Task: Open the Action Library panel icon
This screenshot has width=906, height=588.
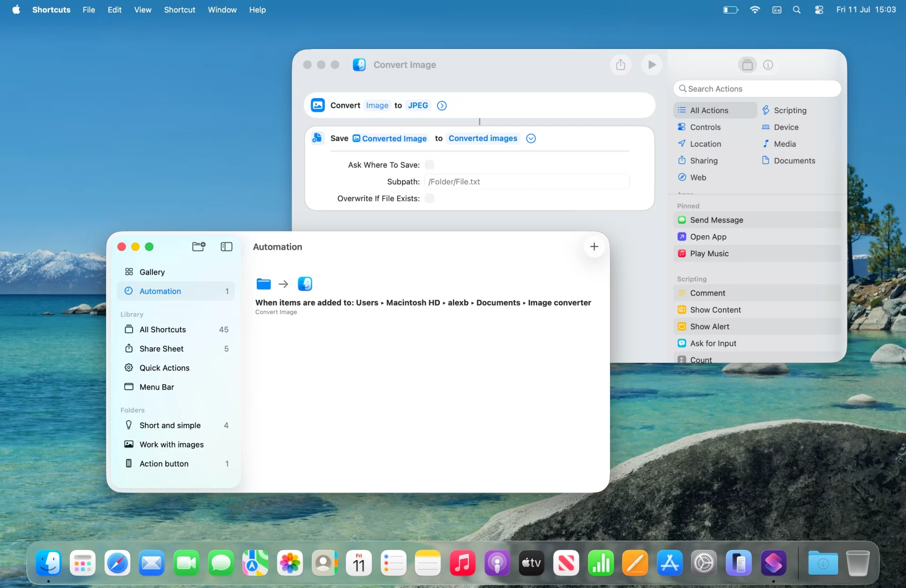Action: pyautogui.click(x=747, y=65)
